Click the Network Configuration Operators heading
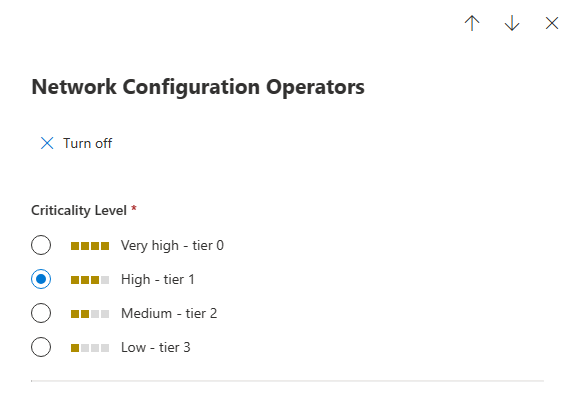 point(198,87)
